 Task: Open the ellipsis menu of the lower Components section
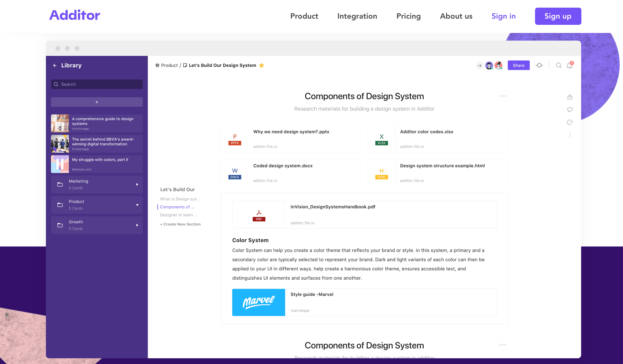pyautogui.click(x=503, y=345)
